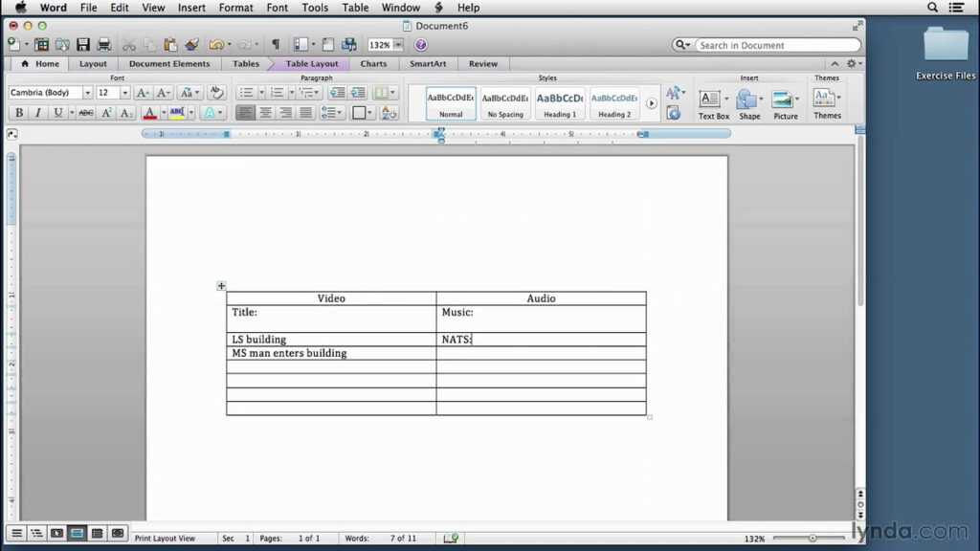Apply the Heading 1 style
980x551 pixels.
559,100
